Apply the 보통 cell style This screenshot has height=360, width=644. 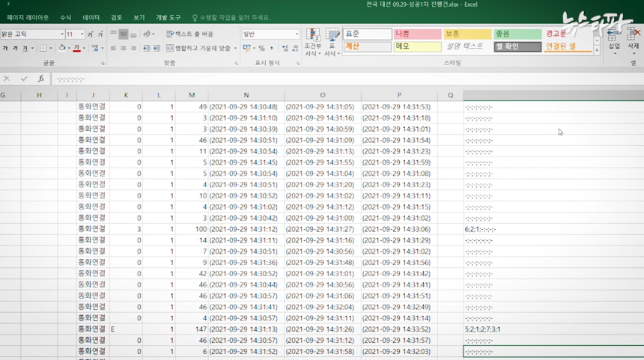[467, 34]
